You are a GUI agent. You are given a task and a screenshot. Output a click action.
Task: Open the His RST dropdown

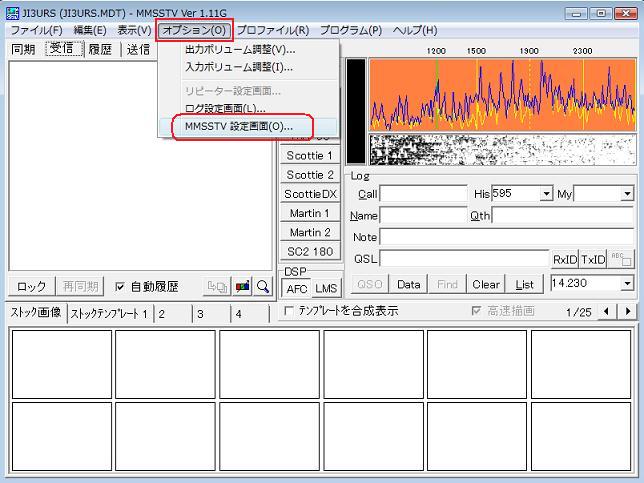(546, 193)
